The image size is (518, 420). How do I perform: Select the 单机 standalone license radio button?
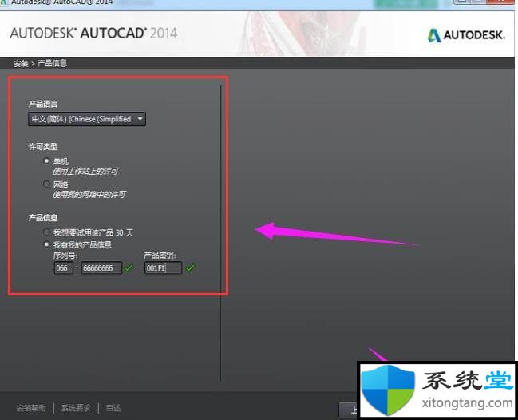point(46,161)
